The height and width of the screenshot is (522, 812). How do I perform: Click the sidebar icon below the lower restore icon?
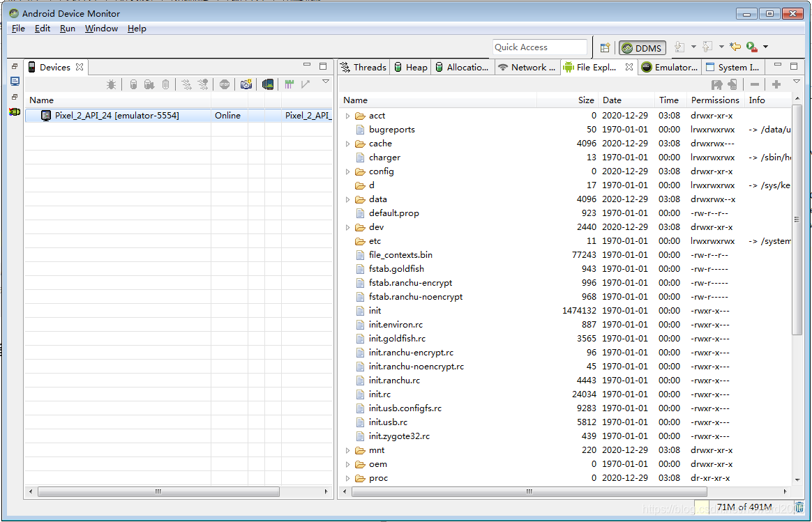tap(15, 112)
